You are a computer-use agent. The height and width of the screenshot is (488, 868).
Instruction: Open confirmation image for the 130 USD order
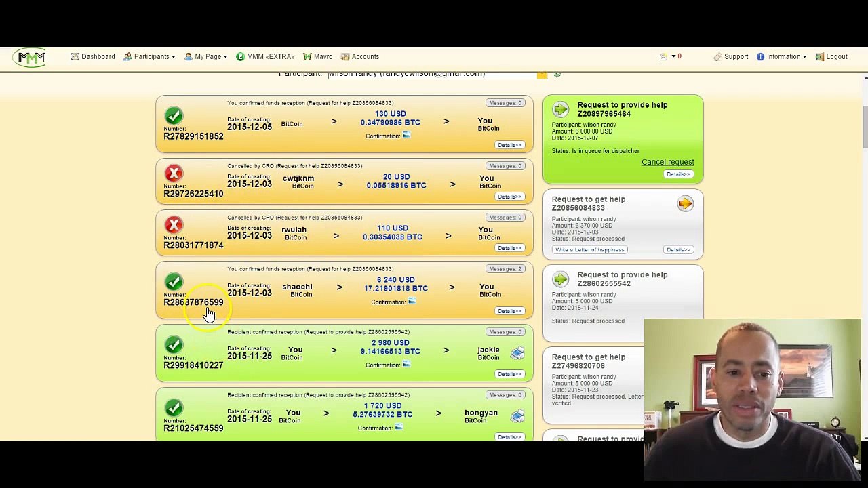point(406,136)
